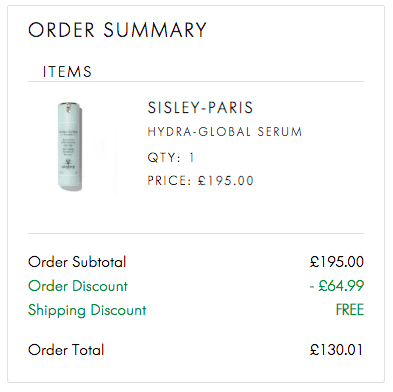The image size is (393, 392).
Task: Select the £130.01 order total amount
Action: (337, 350)
